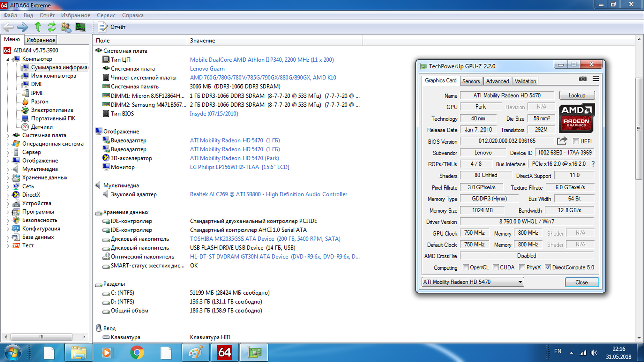The image size is (644, 362).
Task: Click the Close button in GPU-Z
Action: tap(581, 282)
